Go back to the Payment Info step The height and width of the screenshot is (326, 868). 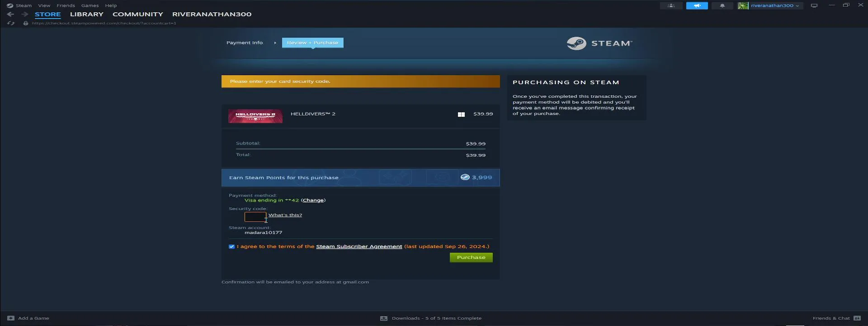[x=245, y=43]
